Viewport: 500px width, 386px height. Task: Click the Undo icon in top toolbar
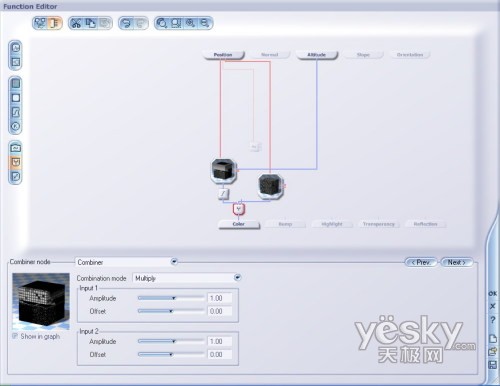coord(126,23)
